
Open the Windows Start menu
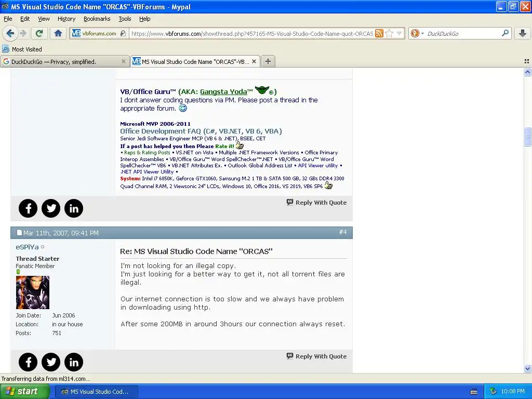24,392
